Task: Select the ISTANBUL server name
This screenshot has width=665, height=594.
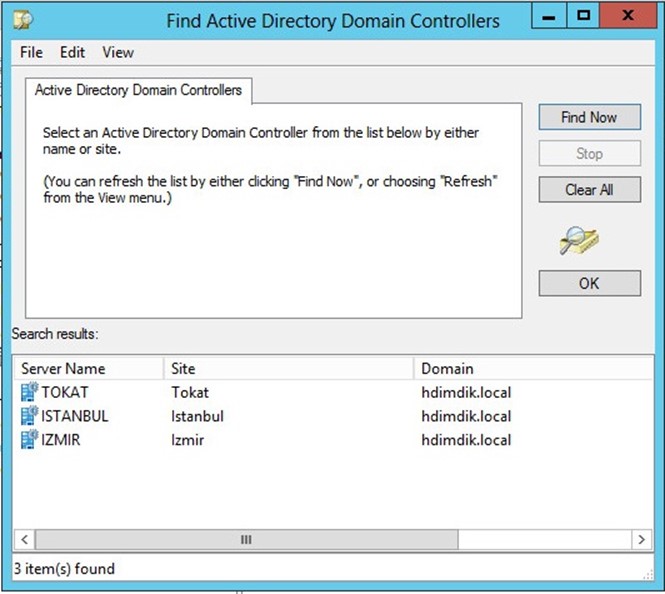Action: tap(75, 416)
